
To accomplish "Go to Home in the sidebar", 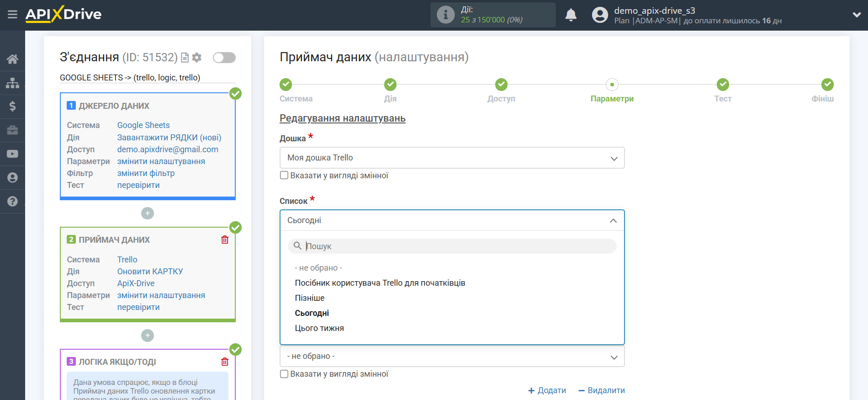I will point(12,59).
